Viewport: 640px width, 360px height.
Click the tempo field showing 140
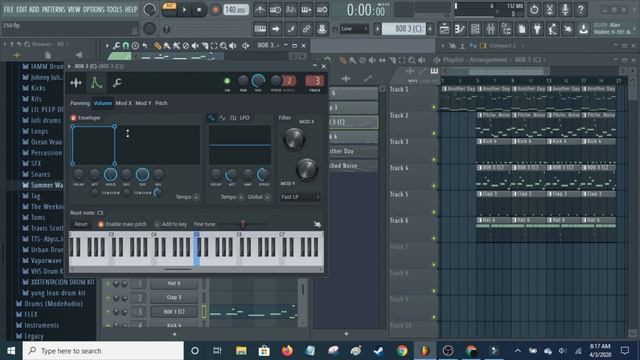(x=236, y=9)
